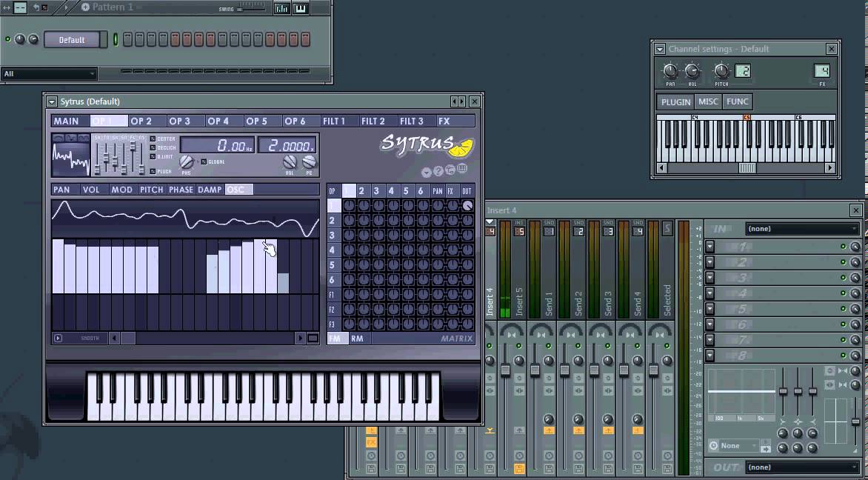This screenshot has width=868, height=480.
Task: Toggle the B.LIMIT checkbox
Action: 153,157
